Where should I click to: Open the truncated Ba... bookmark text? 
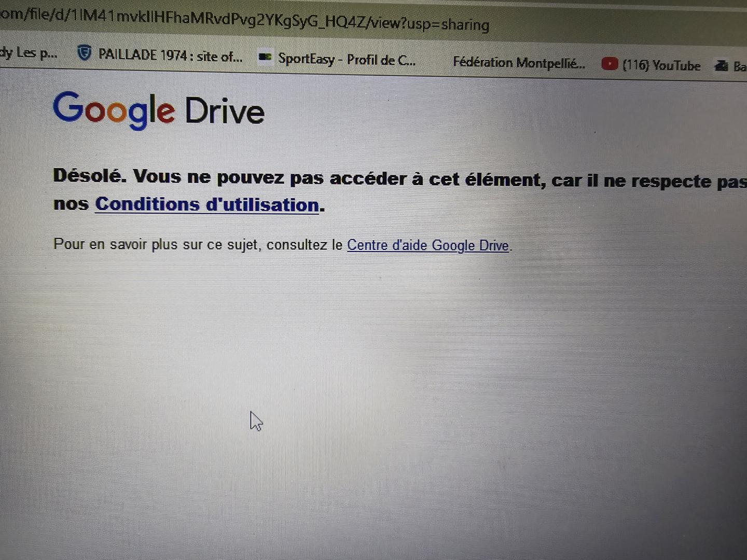click(x=740, y=66)
